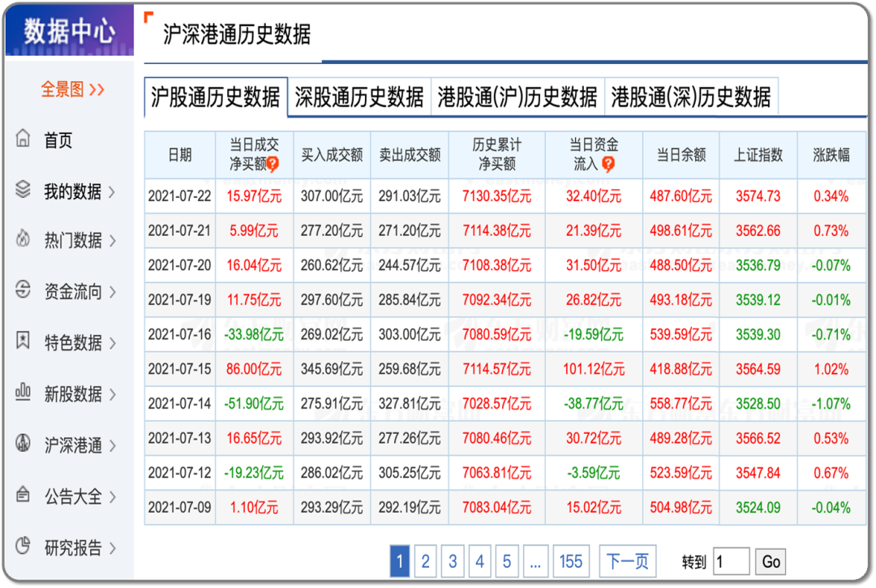Click buy amount 345.69亿元
876x588 pixels.
332,369
